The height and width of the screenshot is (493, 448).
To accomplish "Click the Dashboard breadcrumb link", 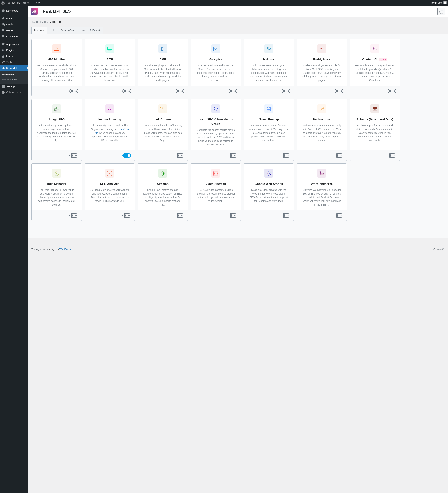I will pos(39,22).
